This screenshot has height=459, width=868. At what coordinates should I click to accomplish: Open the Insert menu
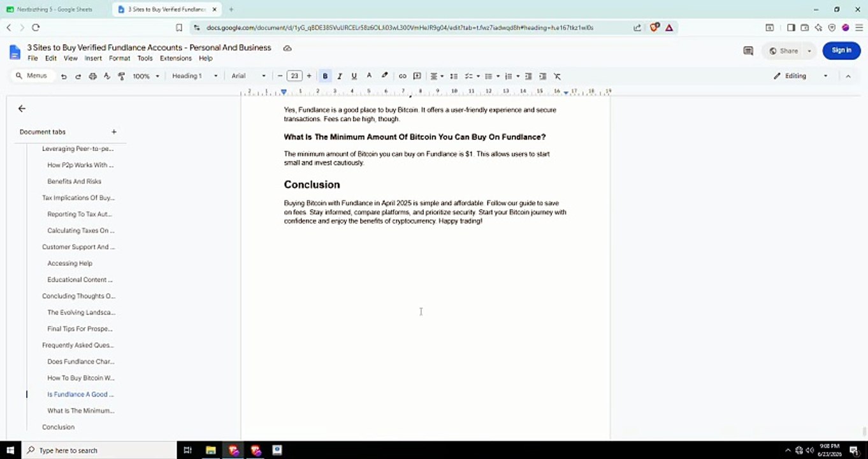(93, 58)
